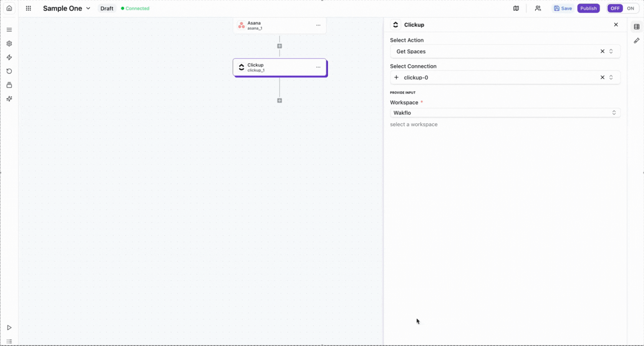Open the Select Action Get Spaces dropdown
Viewport: 644px width, 346px height.
pos(498,51)
